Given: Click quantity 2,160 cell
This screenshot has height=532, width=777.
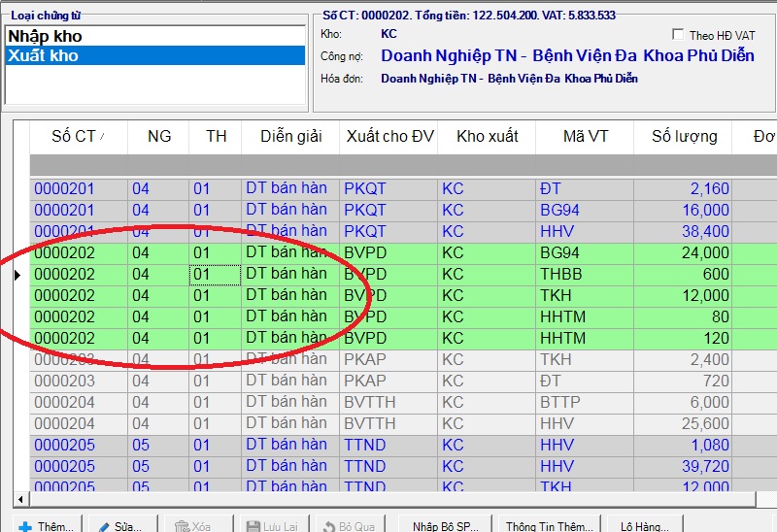Looking at the screenshot, I should 684,188.
